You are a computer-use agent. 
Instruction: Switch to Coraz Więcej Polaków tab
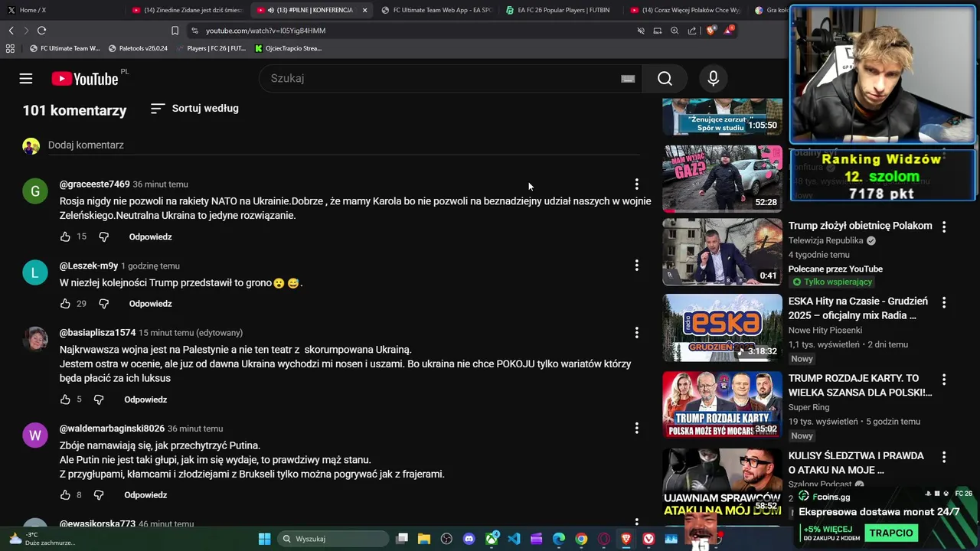(x=686, y=10)
